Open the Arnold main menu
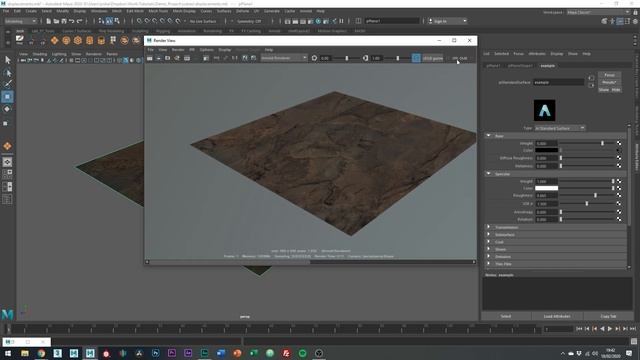 pyautogui.click(x=306, y=11)
